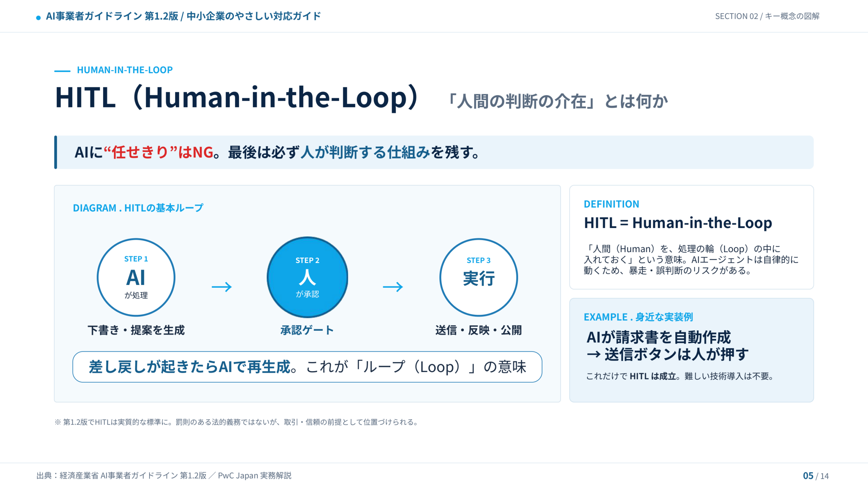Click blue phrase 人が判断する仕組み

pos(365,152)
